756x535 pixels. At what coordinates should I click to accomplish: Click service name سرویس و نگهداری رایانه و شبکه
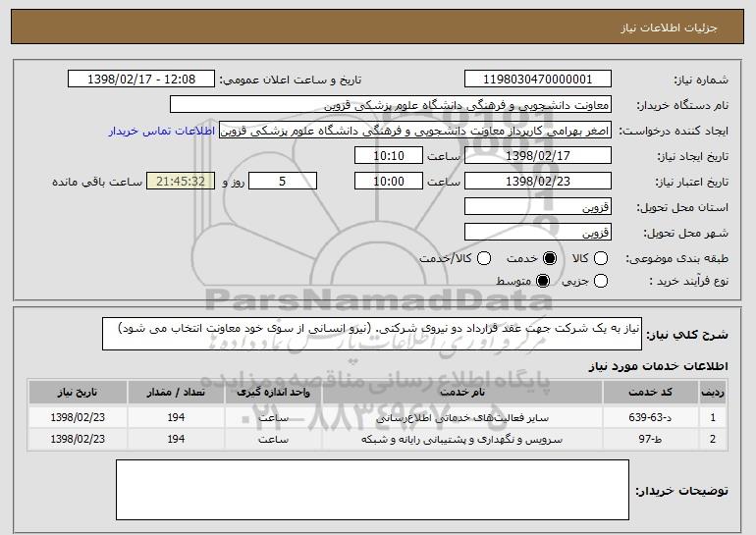tap(461, 440)
